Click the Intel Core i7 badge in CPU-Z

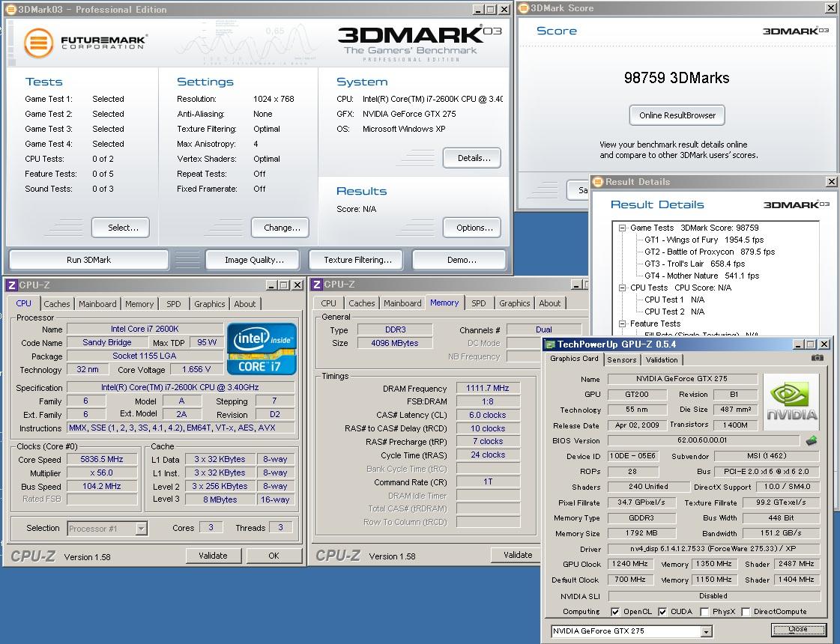point(262,348)
